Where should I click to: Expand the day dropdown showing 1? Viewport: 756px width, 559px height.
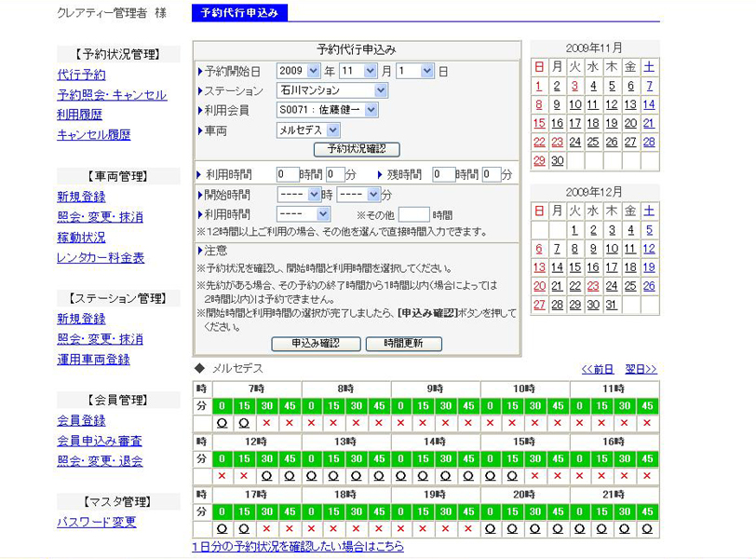(x=414, y=71)
